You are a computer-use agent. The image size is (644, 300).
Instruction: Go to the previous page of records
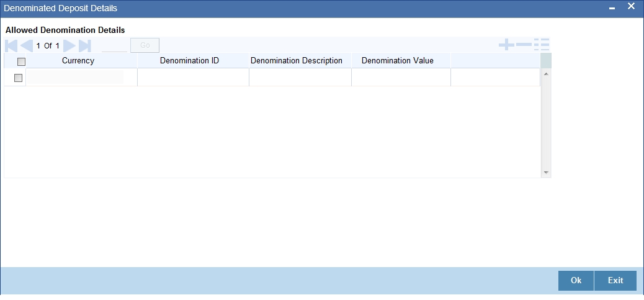coord(27,45)
